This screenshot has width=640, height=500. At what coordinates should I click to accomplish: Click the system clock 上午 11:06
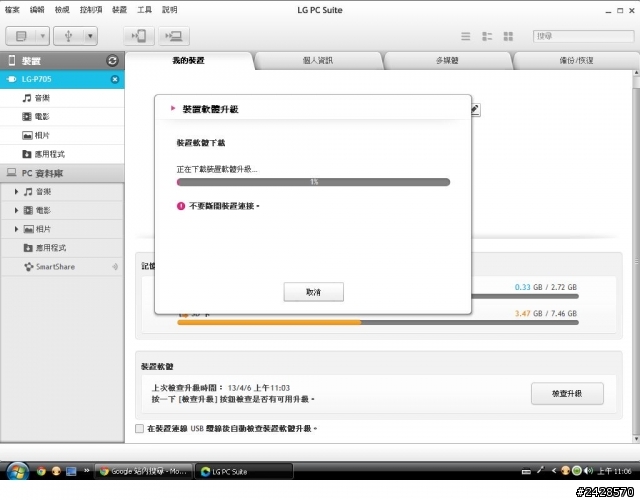[614, 471]
